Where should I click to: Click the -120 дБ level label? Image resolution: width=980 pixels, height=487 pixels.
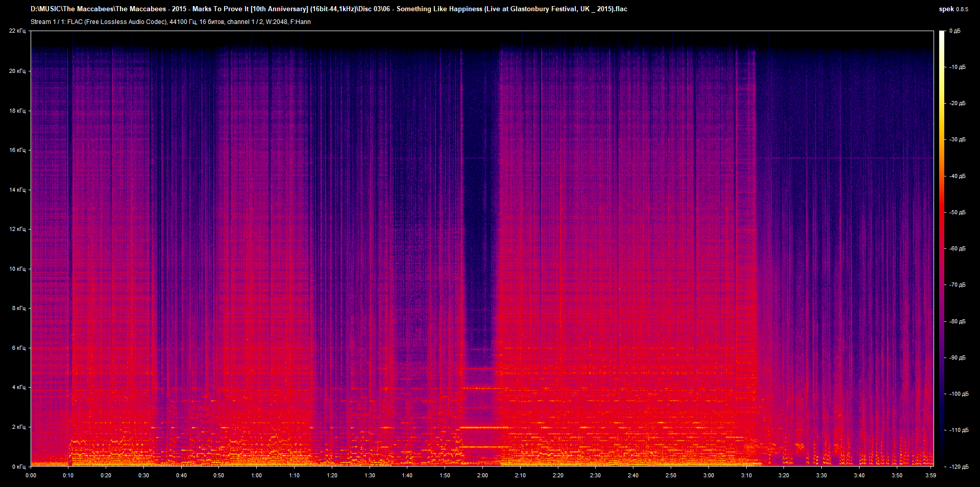point(958,467)
